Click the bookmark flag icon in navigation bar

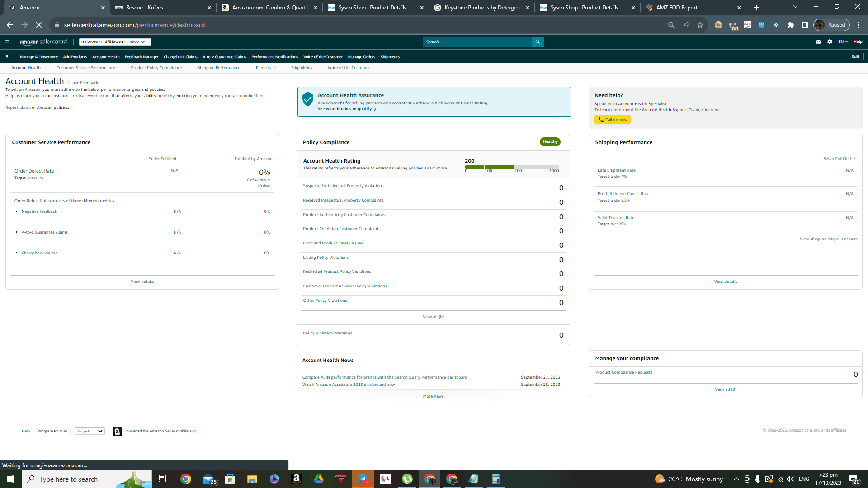7,56
